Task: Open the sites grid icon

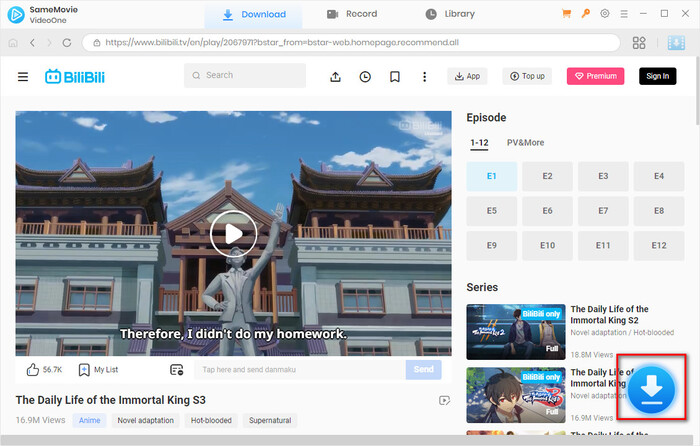Action: pos(639,43)
